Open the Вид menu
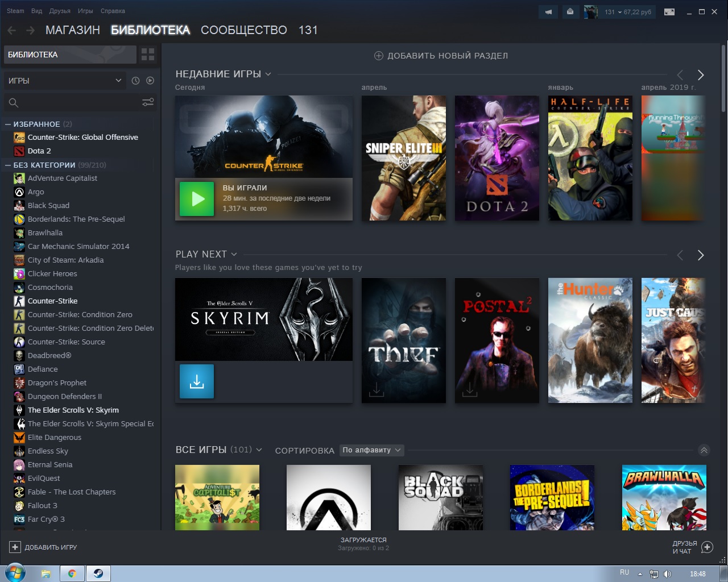Image resolution: width=728 pixels, height=582 pixels. pos(37,11)
